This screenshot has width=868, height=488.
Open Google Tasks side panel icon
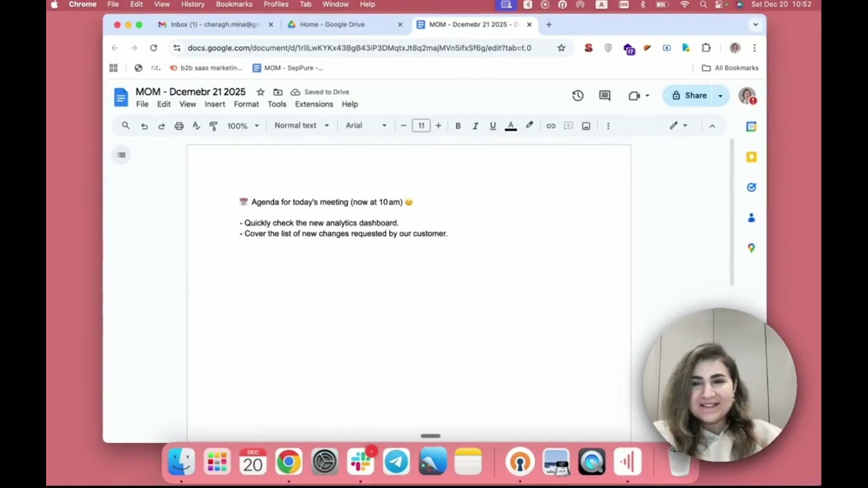[751, 188]
